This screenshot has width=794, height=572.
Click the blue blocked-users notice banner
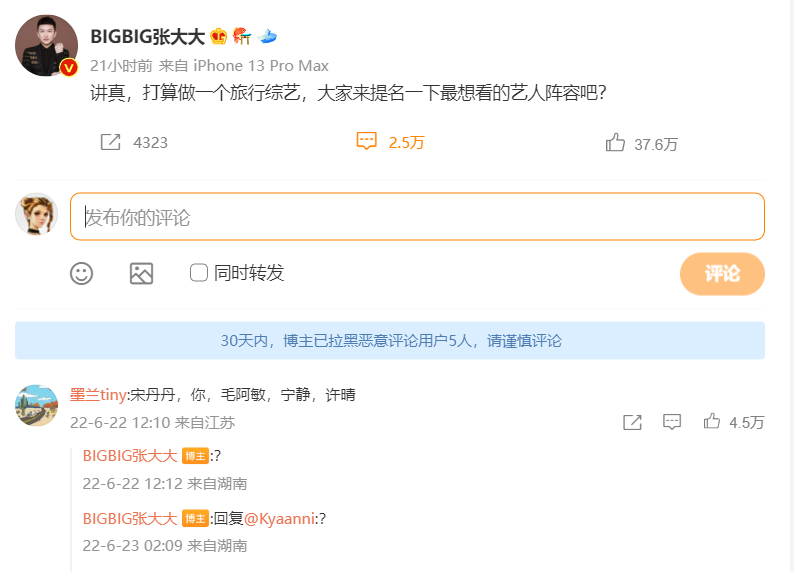390,340
